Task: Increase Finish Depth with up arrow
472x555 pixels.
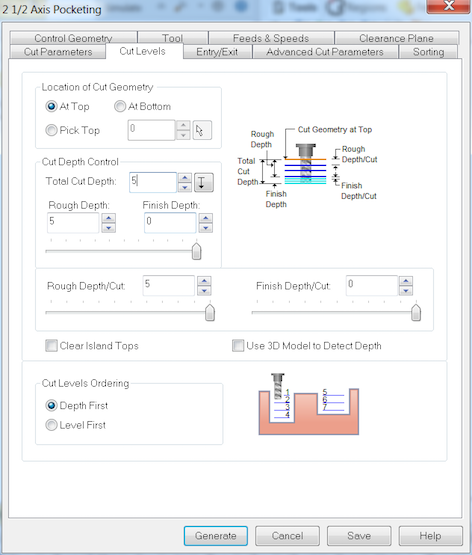Action: (x=206, y=218)
